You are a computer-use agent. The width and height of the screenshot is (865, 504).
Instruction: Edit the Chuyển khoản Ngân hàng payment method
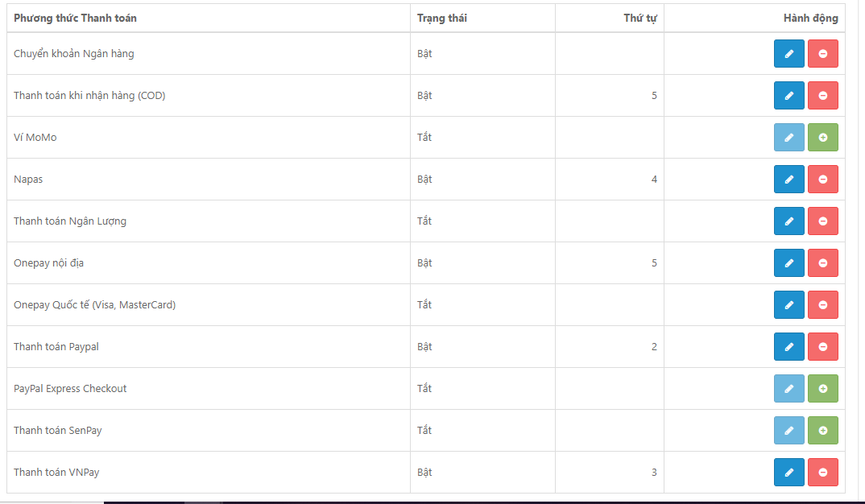point(788,53)
